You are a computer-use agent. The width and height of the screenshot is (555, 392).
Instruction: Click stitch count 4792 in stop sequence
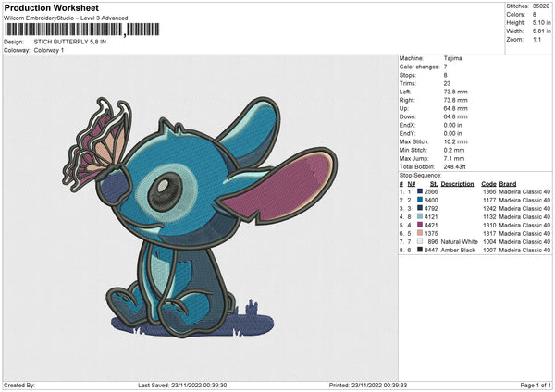point(431,208)
